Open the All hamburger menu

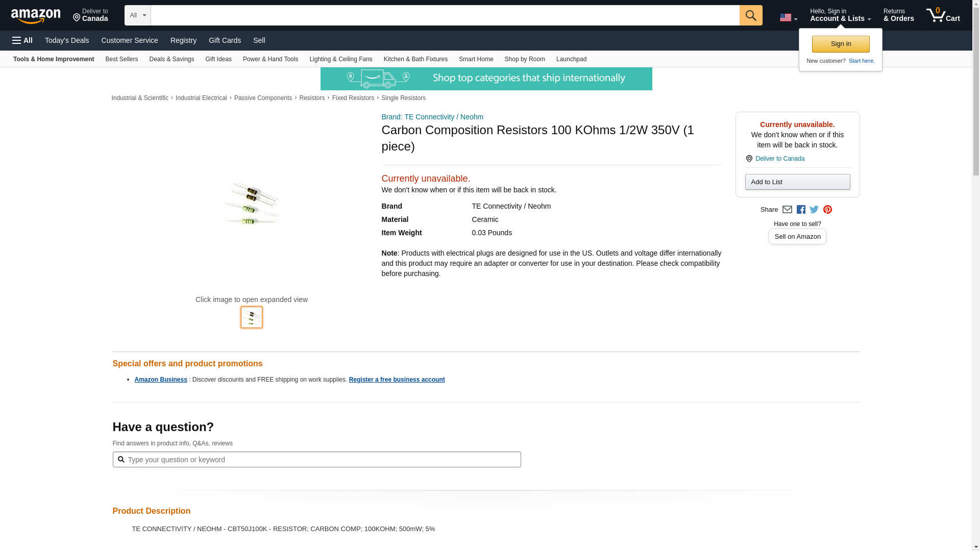[22, 40]
